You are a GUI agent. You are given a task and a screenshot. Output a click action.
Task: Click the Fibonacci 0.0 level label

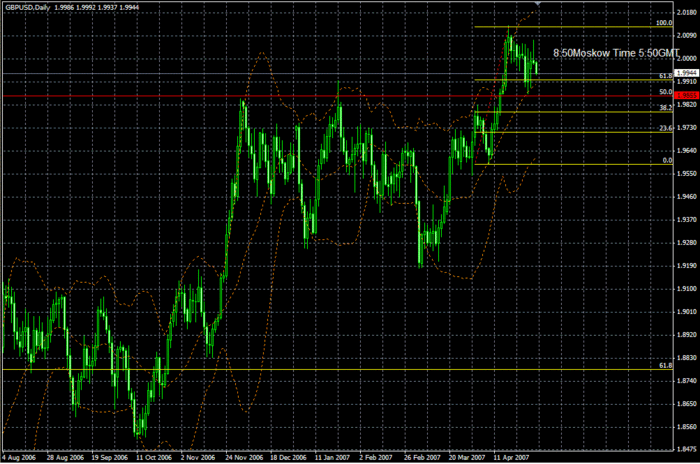(x=667, y=160)
